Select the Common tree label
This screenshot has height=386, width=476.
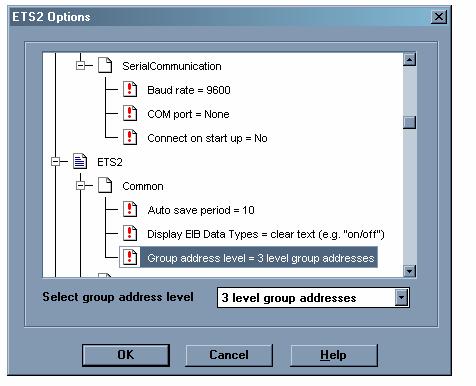click(x=143, y=186)
